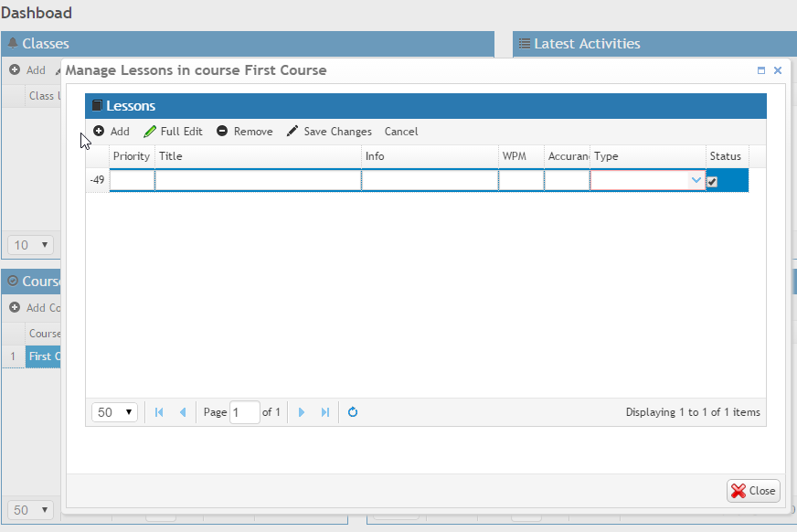Sort by Title column header

[259, 156]
